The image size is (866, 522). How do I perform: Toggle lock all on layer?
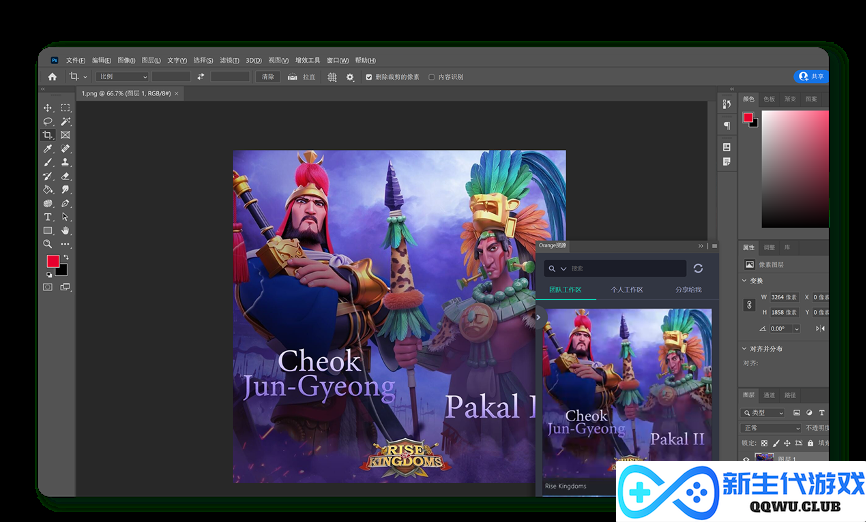coord(810,443)
